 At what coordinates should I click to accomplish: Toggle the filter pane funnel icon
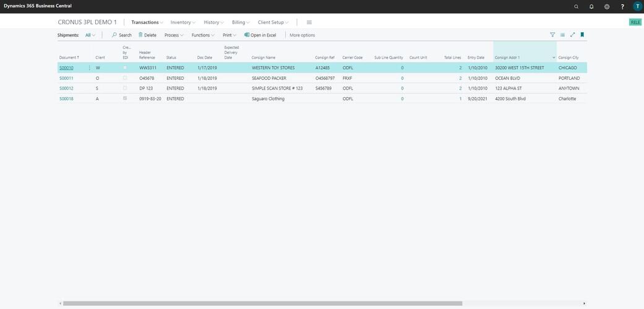(552, 35)
